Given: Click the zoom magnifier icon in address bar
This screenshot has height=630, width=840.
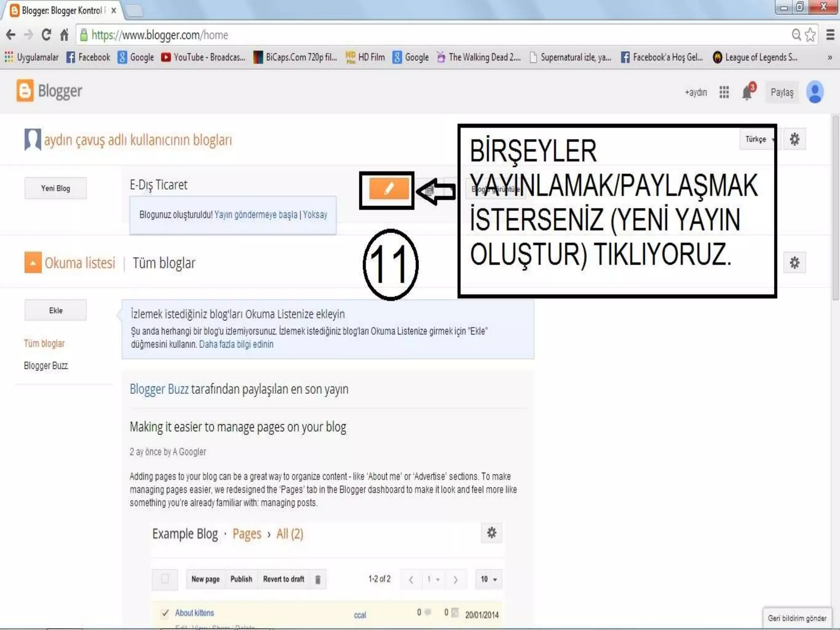Looking at the screenshot, I should (x=796, y=35).
